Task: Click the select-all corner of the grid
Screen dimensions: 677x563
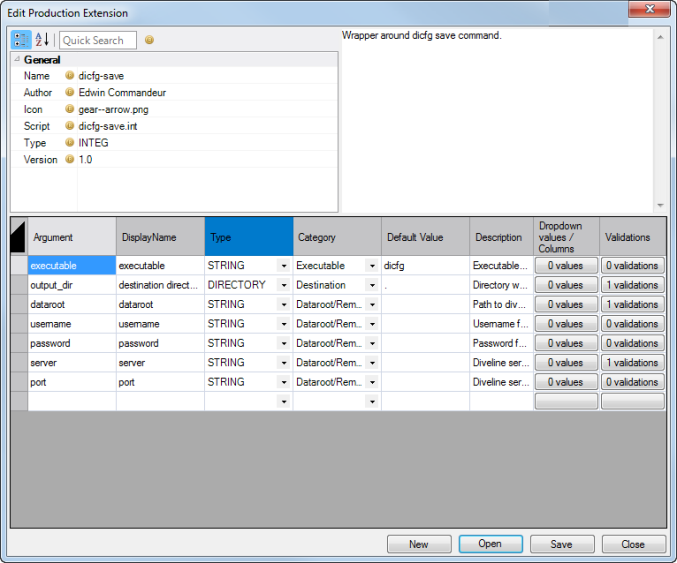Action: [x=19, y=236]
